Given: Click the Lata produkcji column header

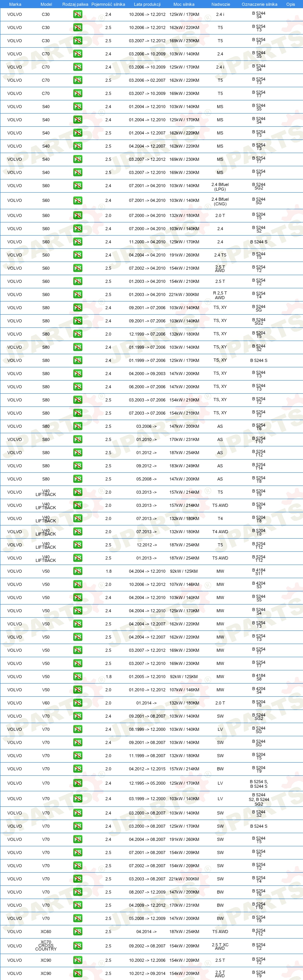Looking at the screenshot, I should point(147,4).
